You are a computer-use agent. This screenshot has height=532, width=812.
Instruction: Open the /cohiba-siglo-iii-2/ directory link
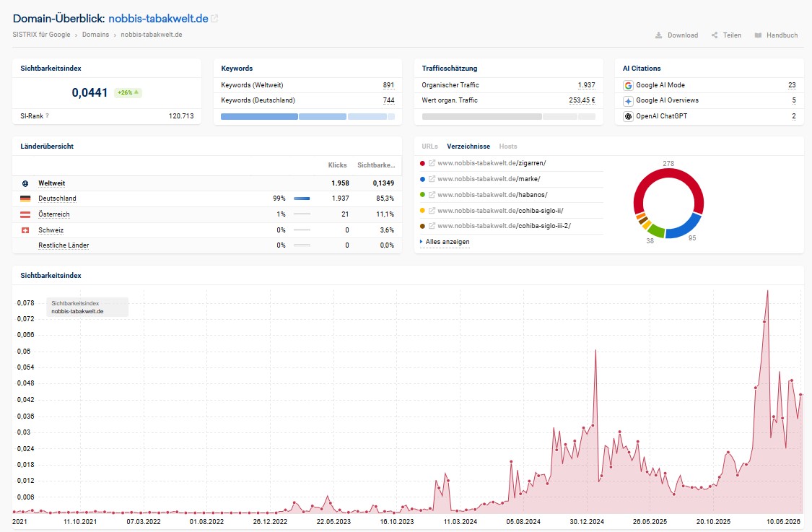point(504,226)
